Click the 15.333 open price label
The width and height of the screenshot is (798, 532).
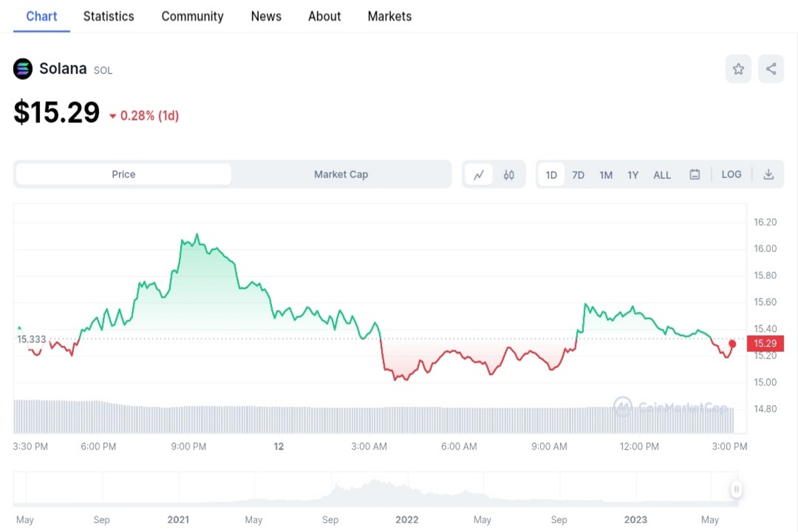31,339
